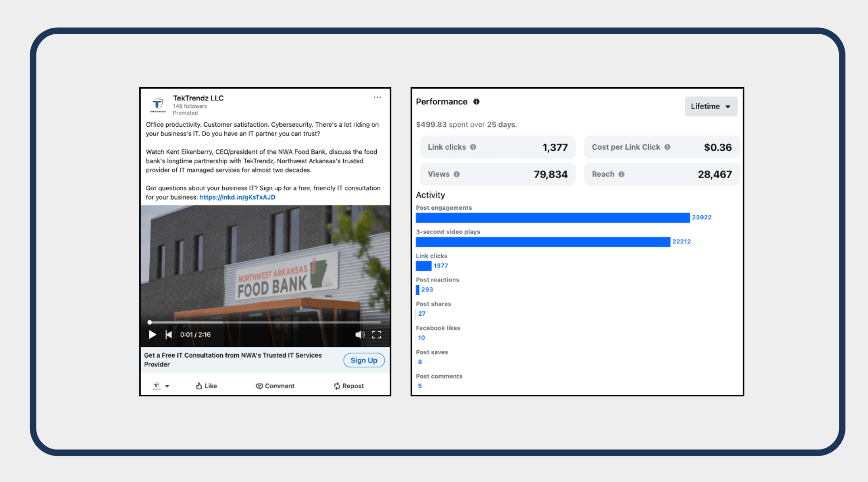
Task: Open the lnkd.in consultation link
Action: (x=237, y=197)
